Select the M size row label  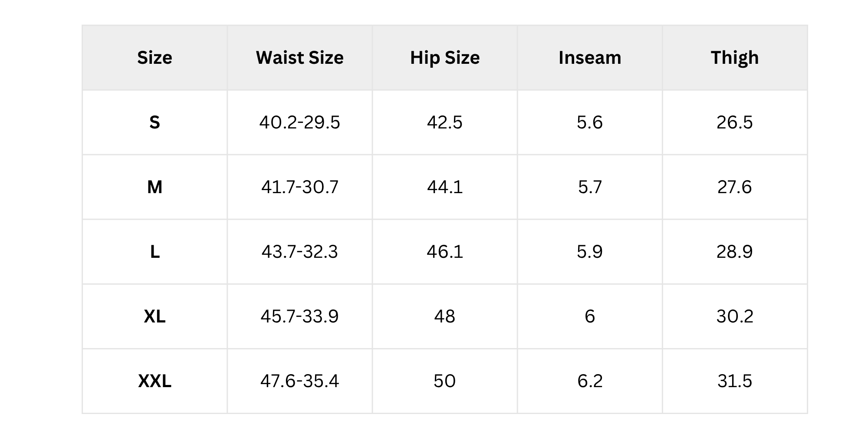pyautogui.click(x=155, y=187)
